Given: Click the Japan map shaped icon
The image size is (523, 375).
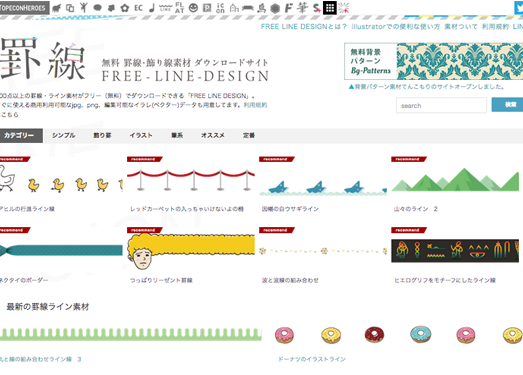Looking at the screenshot, I should (x=111, y=8).
